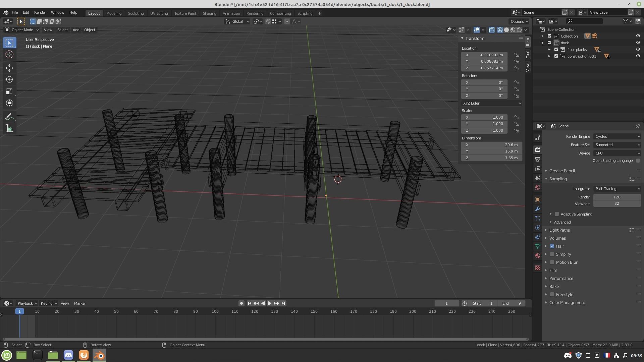Open Discord from the taskbar
Image resolution: width=644 pixels, height=362 pixels.
coord(68,355)
